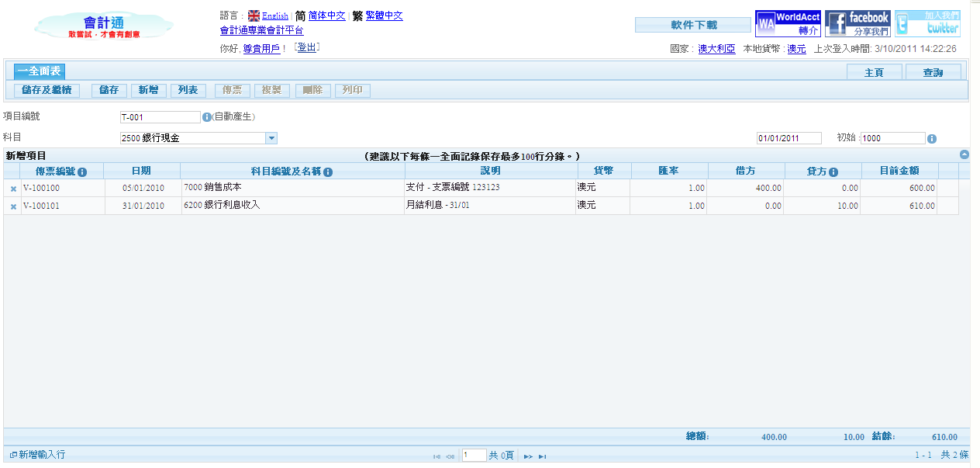Viewport: 980px width, 468px height.
Task: Open the Facebook share icon
Action: [857, 23]
